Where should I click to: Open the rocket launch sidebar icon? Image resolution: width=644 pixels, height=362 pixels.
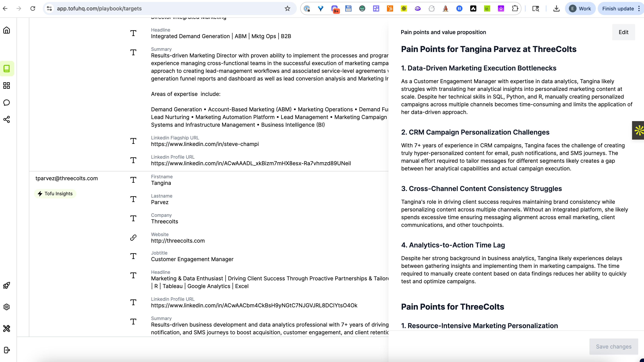tap(7, 285)
